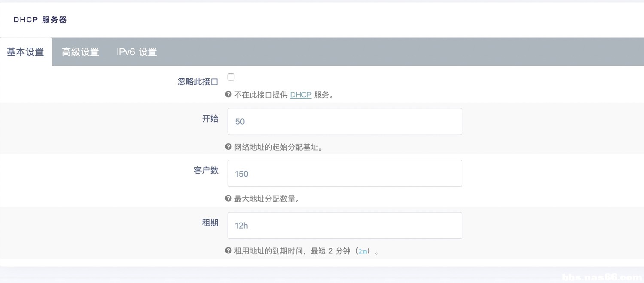The image size is (644, 283).
Task: Click the 客户数 field showing 150
Action: point(344,173)
